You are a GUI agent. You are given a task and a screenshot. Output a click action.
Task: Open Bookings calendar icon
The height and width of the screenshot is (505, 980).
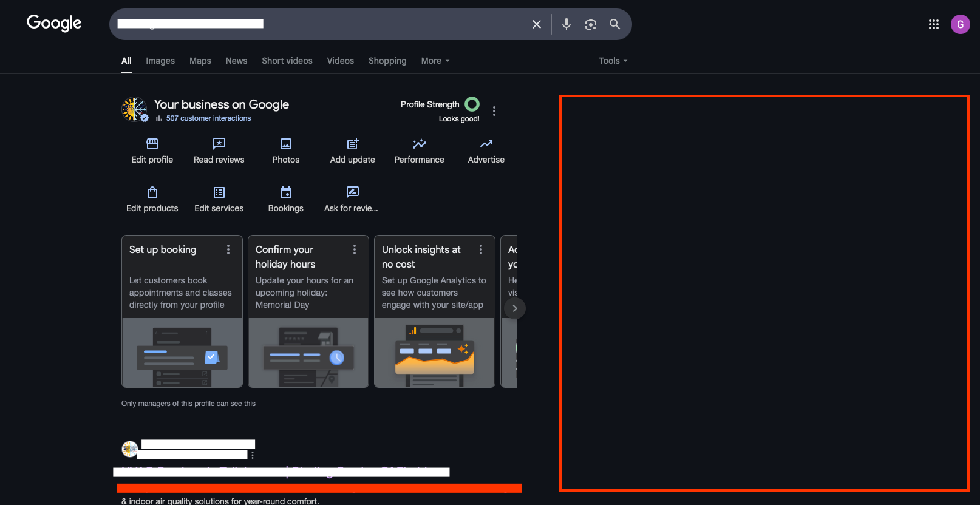[286, 192]
